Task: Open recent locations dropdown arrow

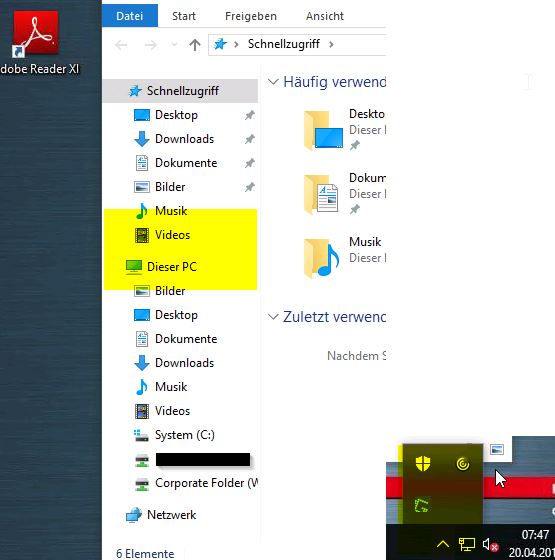Action: 174,45
